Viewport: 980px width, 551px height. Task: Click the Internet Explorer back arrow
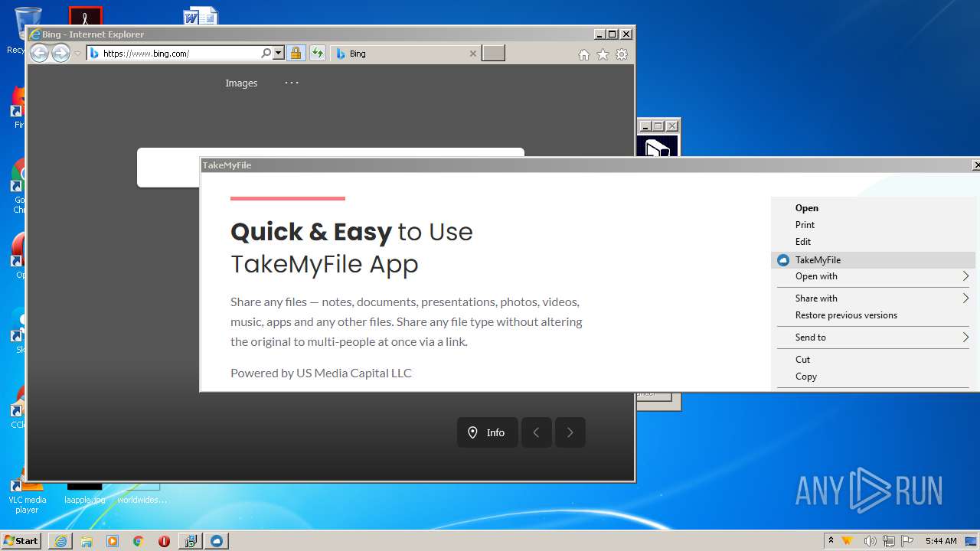[39, 53]
